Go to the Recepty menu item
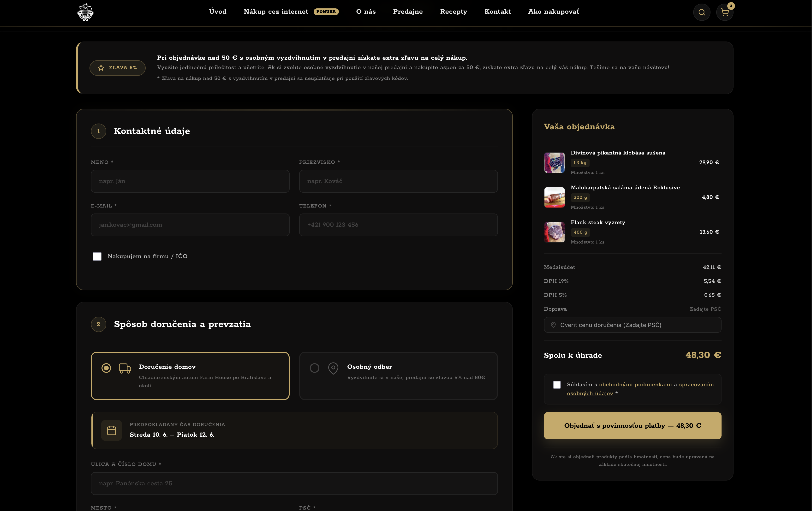 pos(453,12)
